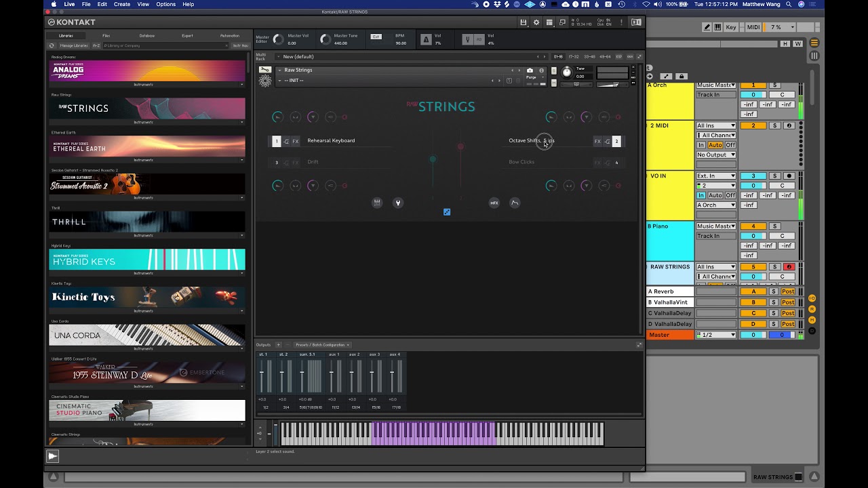Click the Ext sync button beside BPM
868x488 pixels.
point(376,37)
